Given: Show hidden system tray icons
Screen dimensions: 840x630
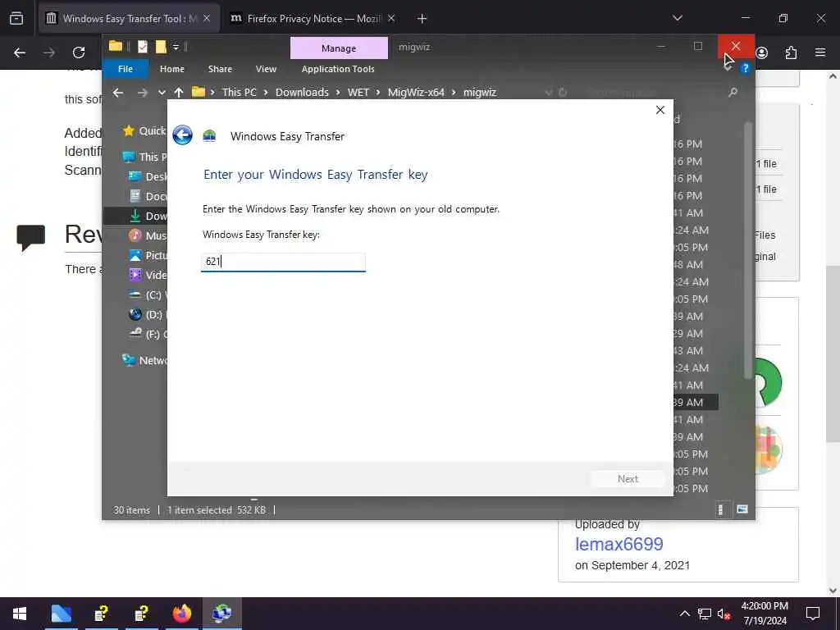Looking at the screenshot, I should click(x=685, y=614).
